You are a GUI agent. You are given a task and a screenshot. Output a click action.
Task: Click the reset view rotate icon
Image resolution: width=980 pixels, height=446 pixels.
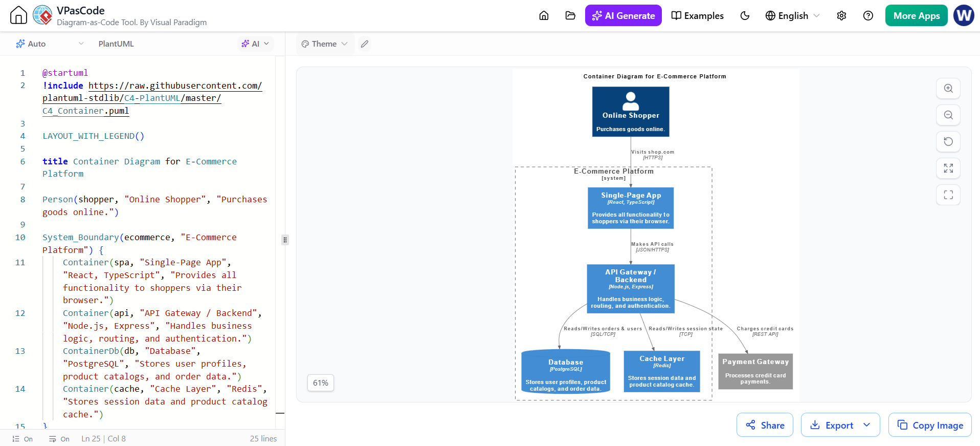(x=948, y=141)
